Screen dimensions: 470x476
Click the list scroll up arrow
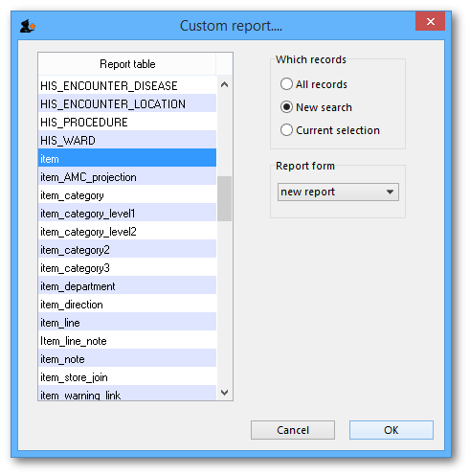pos(224,84)
